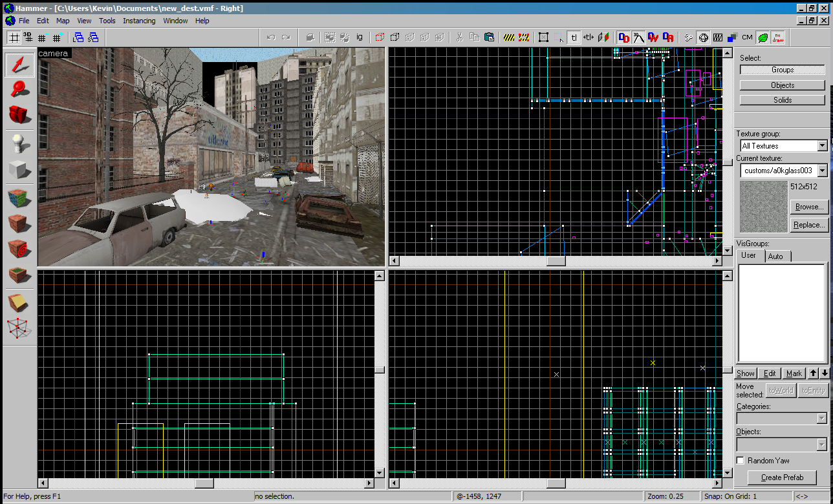Select the Selection tool arrow

(19, 64)
